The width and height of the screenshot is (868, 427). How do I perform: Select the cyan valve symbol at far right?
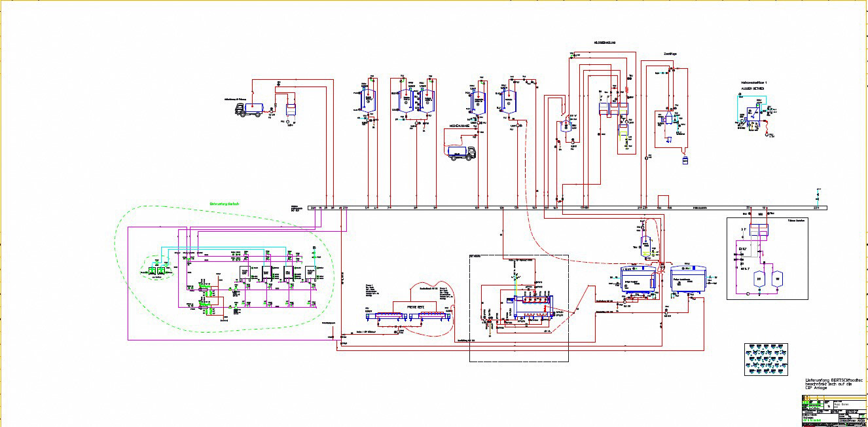(817, 195)
